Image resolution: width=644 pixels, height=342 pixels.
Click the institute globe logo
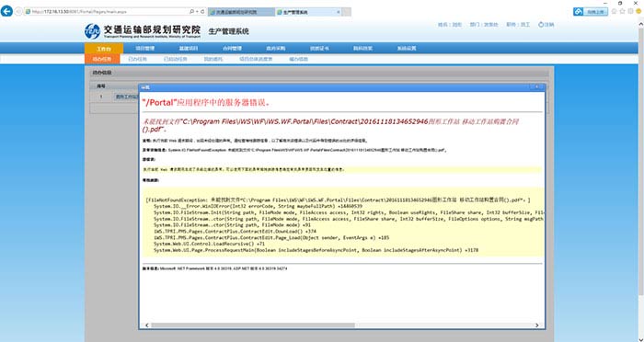click(x=92, y=31)
